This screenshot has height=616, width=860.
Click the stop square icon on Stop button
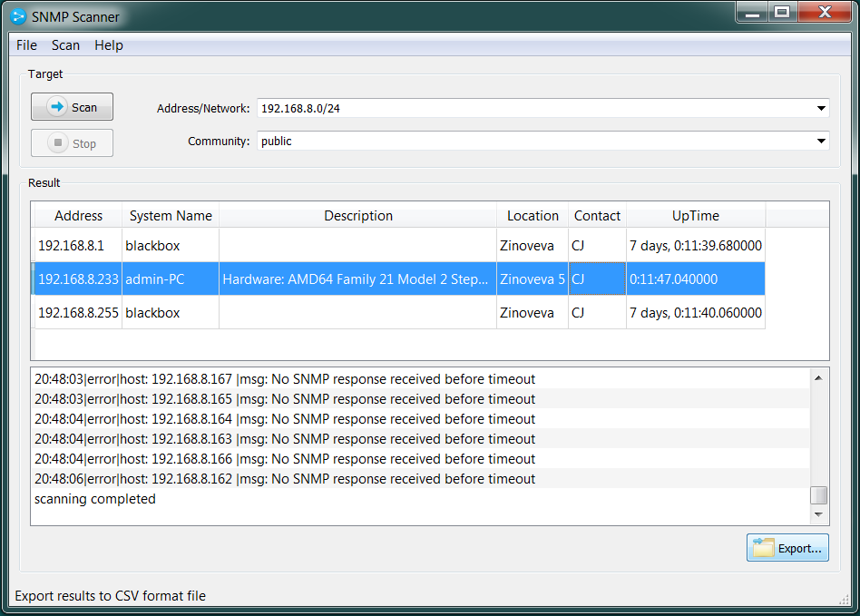(58, 142)
